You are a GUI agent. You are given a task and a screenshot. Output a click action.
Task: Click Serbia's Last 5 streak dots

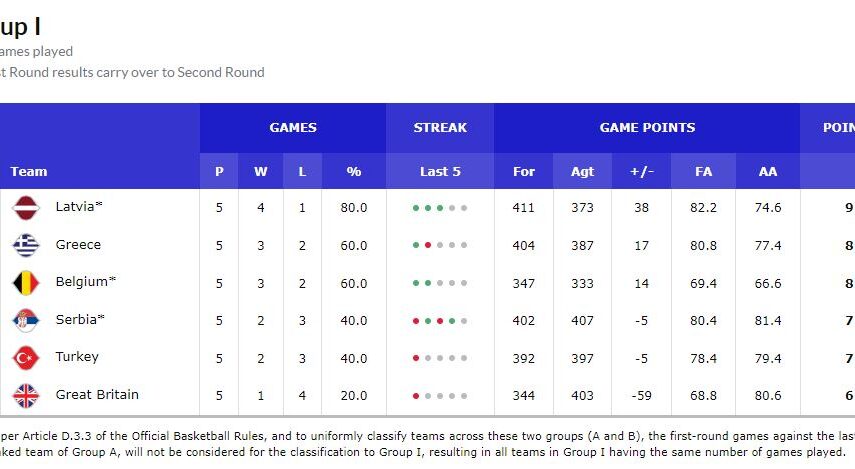coord(440,320)
